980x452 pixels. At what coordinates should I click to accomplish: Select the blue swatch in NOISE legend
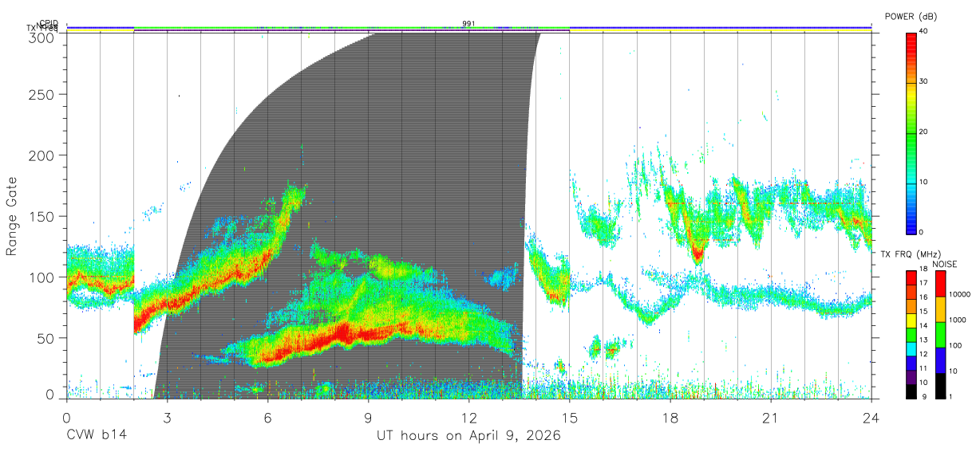point(939,360)
